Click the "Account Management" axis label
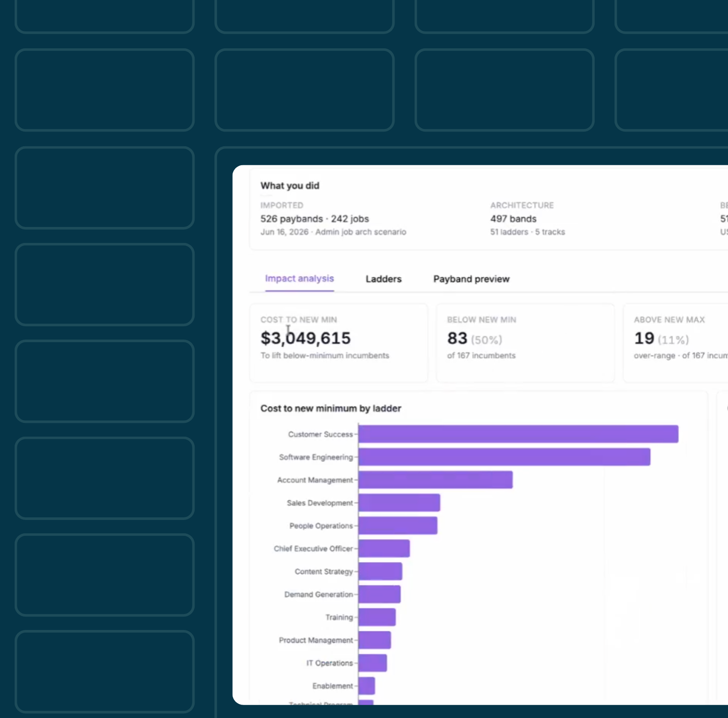The height and width of the screenshot is (718, 728). 315,480
